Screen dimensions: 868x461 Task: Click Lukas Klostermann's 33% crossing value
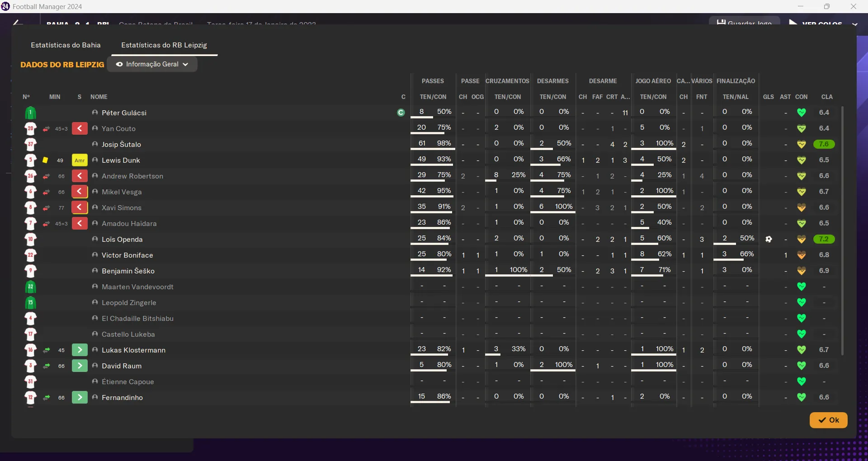[x=519, y=349]
